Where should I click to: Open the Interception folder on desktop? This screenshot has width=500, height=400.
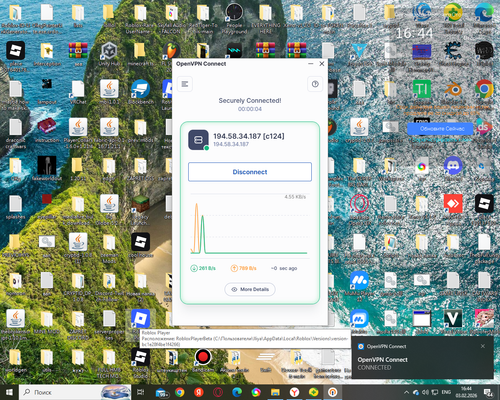pos(47,54)
